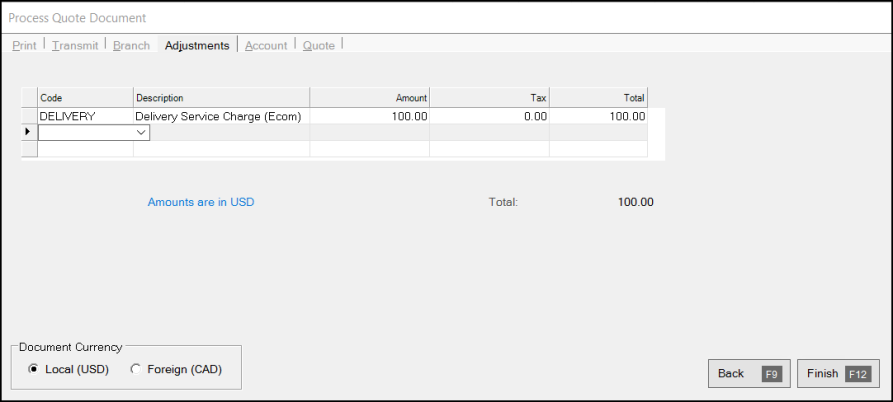The width and height of the screenshot is (893, 402).
Task: Click the 100.00 Amount cell
Action: 370,116
